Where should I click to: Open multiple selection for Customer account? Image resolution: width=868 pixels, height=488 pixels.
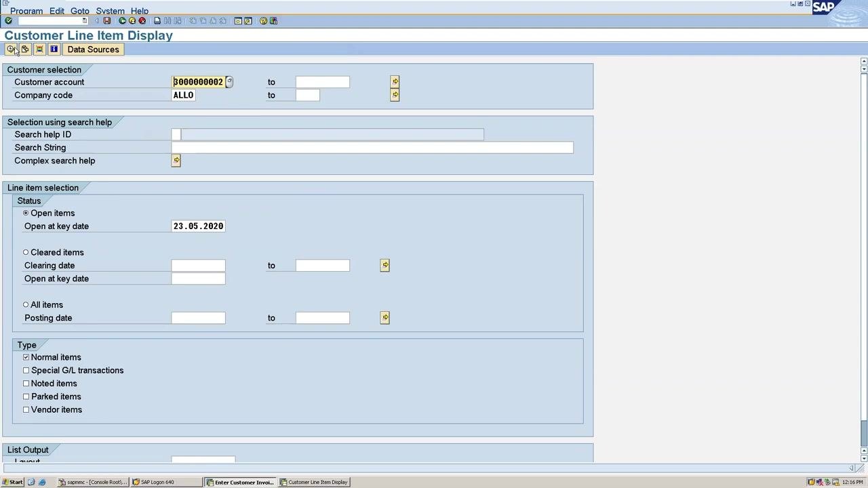click(395, 82)
